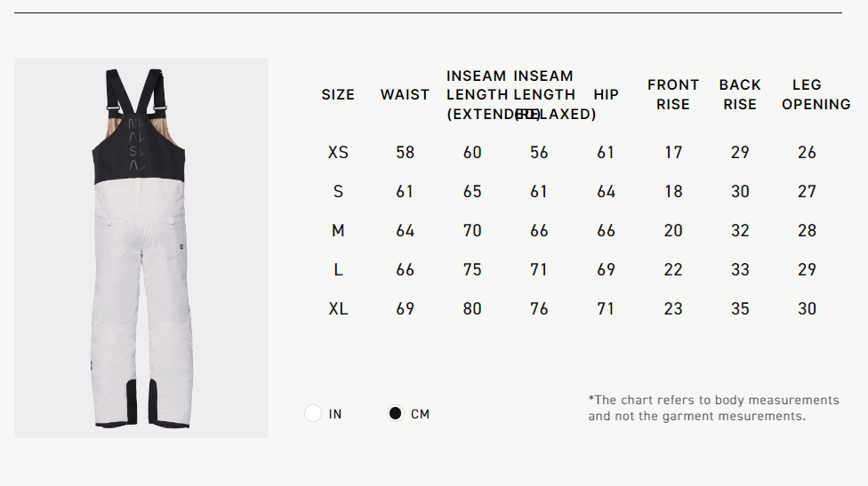Click the CM label text
Viewport: 868px width, 486px height.
pyautogui.click(x=420, y=414)
